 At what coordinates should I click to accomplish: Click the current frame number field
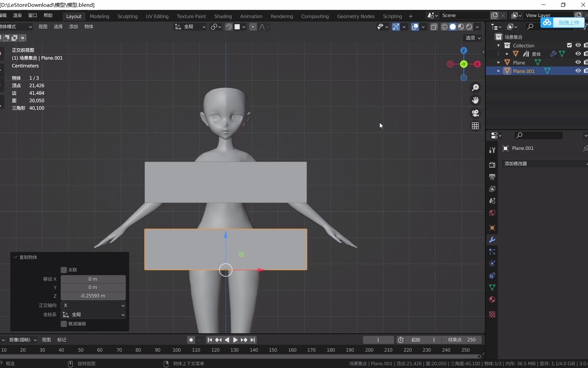[378, 340]
